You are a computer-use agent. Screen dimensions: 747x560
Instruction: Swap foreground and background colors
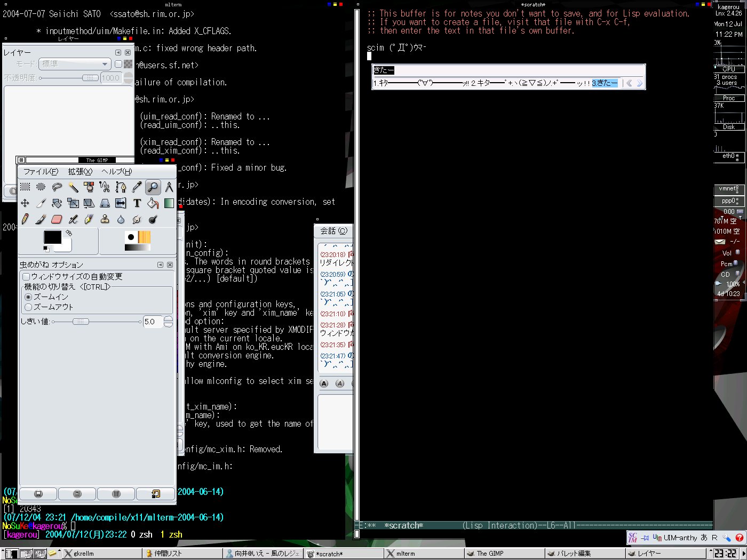point(68,233)
